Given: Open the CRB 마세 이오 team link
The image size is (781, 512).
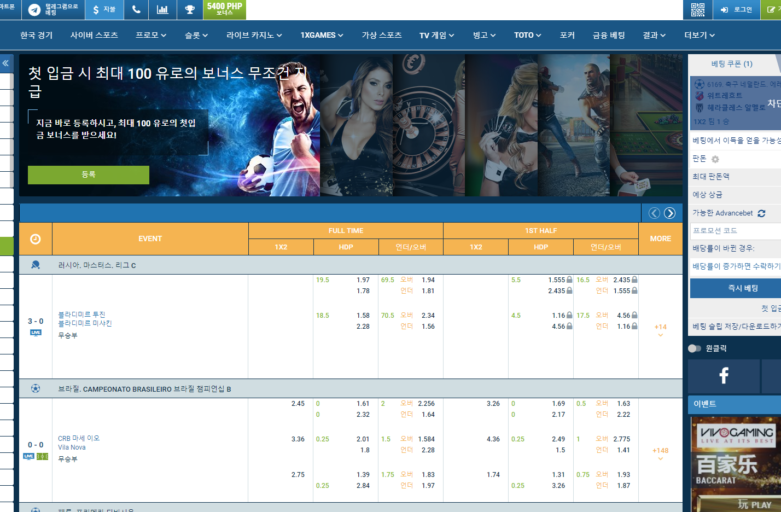Looking at the screenshot, I should point(79,438).
